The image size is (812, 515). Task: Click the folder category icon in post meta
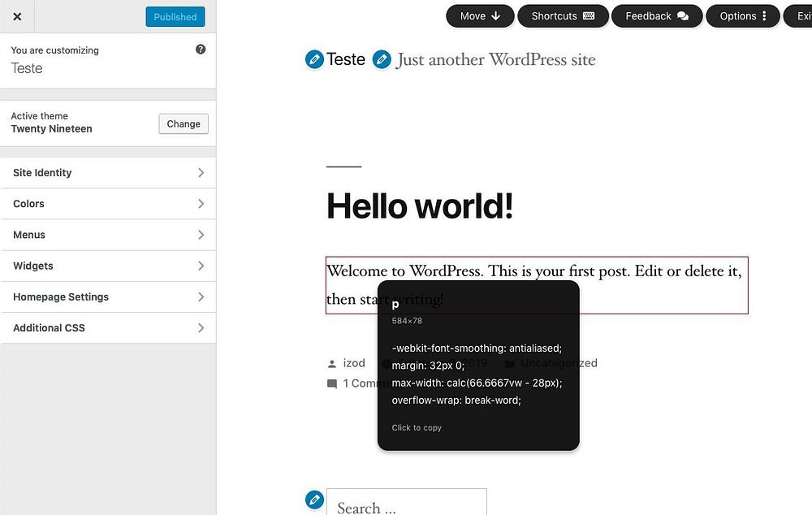(x=510, y=364)
